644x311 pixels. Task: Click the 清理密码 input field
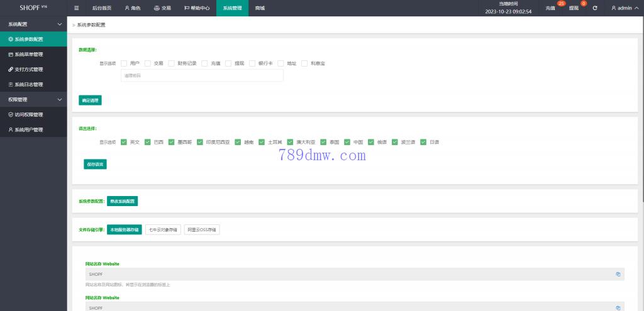click(x=202, y=75)
